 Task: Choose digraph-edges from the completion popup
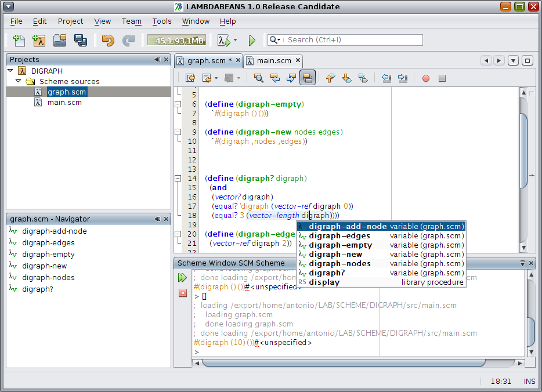click(381, 236)
